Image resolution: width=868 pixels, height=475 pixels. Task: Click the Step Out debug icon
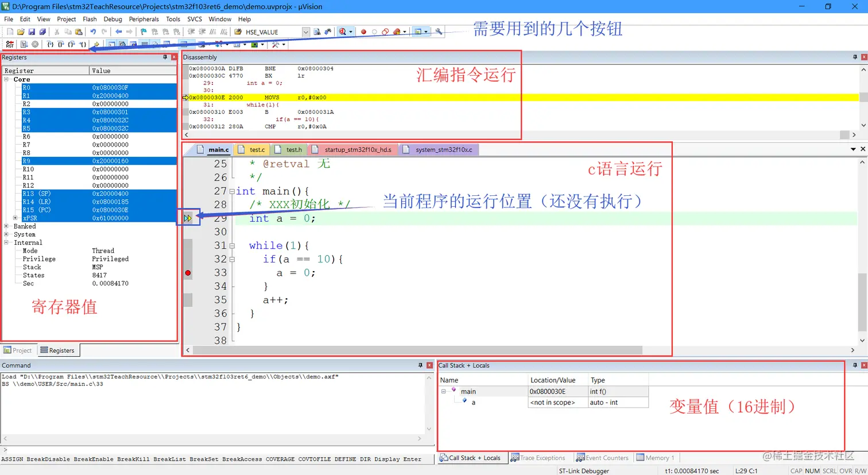[x=72, y=44]
